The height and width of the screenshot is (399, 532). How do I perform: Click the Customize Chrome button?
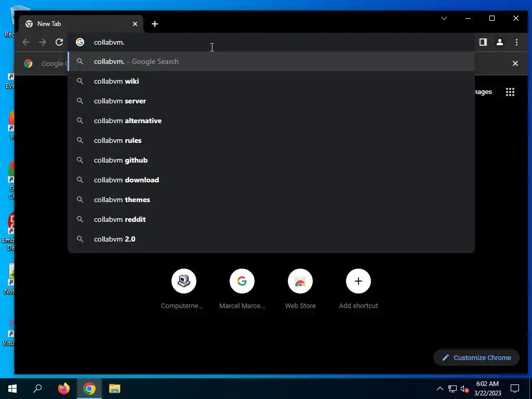(476, 357)
